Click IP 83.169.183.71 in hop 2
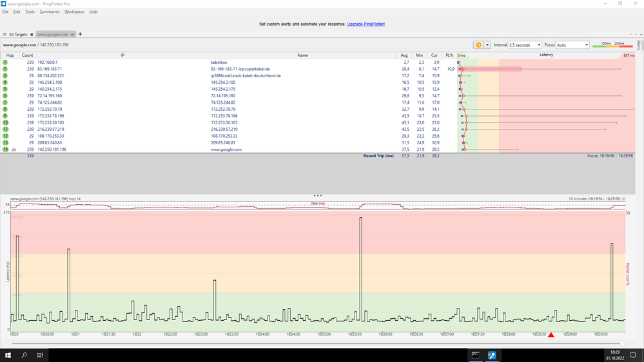The height and width of the screenshot is (362, 644). [x=50, y=69]
